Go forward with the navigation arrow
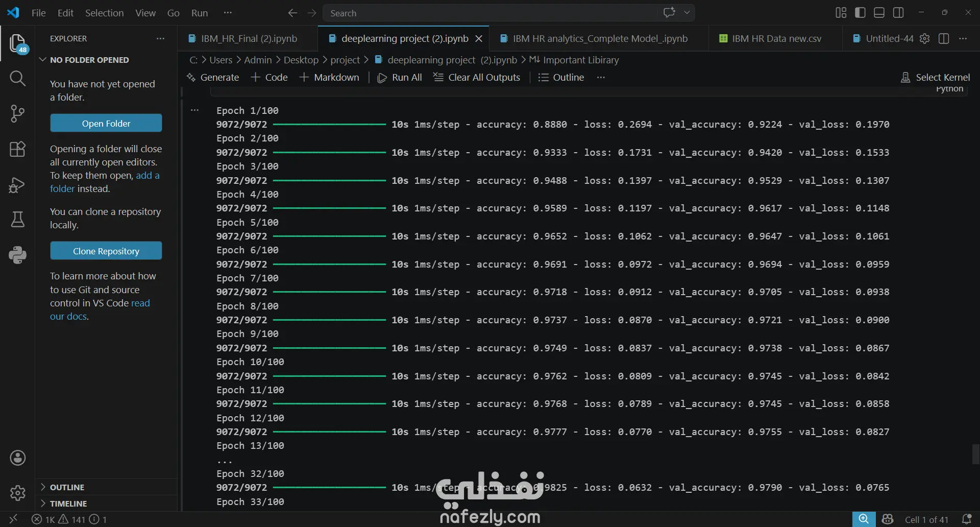 pyautogui.click(x=312, y=13)
